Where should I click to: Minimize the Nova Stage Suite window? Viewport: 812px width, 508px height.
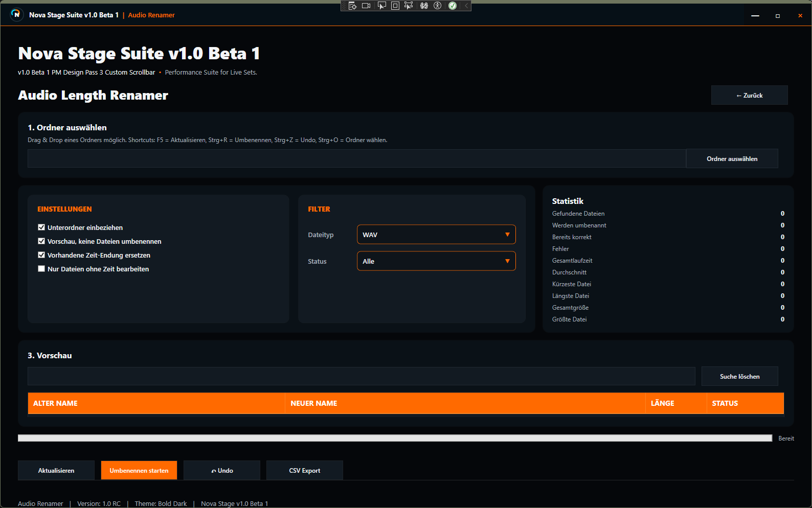click(x=755, y=16)
